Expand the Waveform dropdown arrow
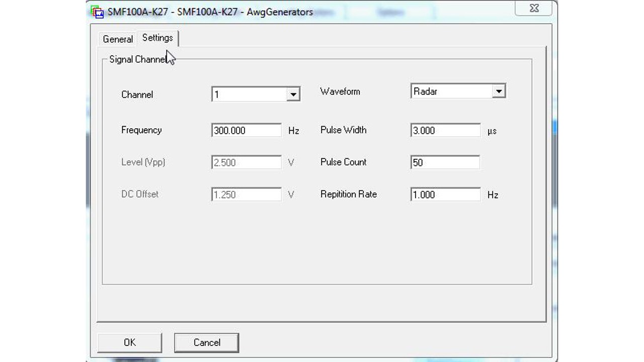Screen dimensions: 644x362 pyautogui.click(x=499, y=92)
